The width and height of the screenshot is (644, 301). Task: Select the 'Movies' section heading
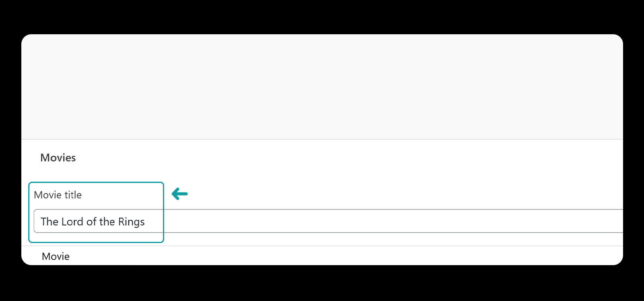(58, 158)
